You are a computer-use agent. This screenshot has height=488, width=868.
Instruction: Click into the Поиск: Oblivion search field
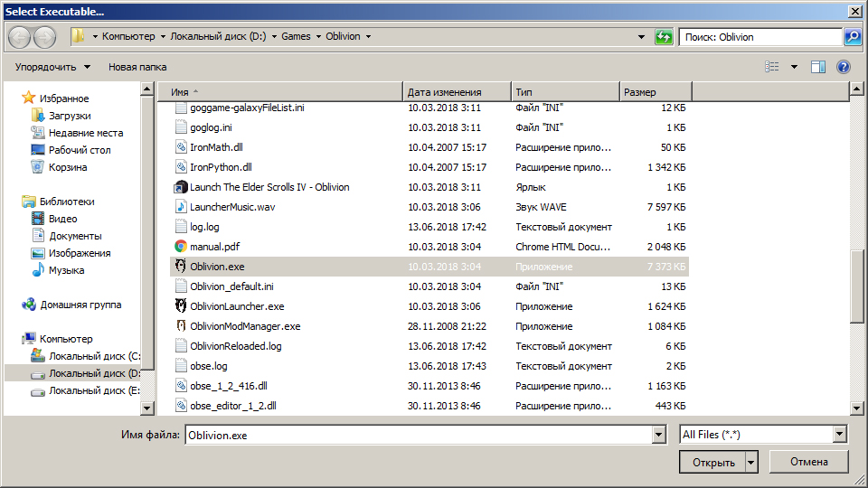point(760,37)
